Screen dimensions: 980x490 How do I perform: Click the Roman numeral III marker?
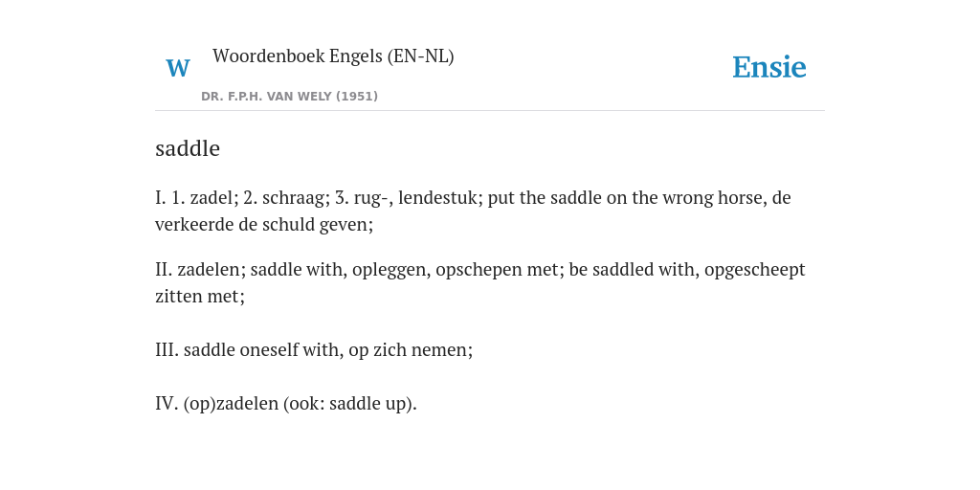[167, 349]
